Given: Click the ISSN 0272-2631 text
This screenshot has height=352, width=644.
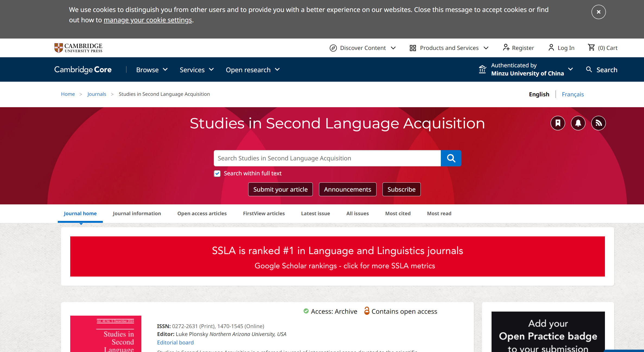Looking at the screenshot, I should 211,326.
